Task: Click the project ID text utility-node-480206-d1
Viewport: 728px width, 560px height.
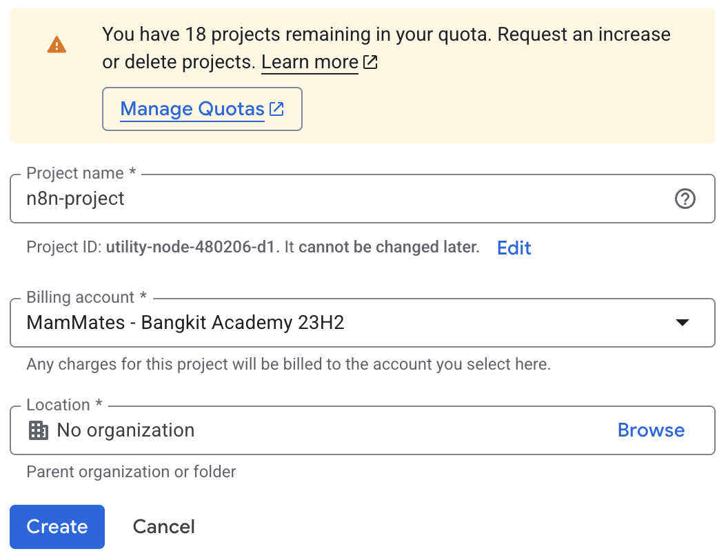Action: [190, 247]
